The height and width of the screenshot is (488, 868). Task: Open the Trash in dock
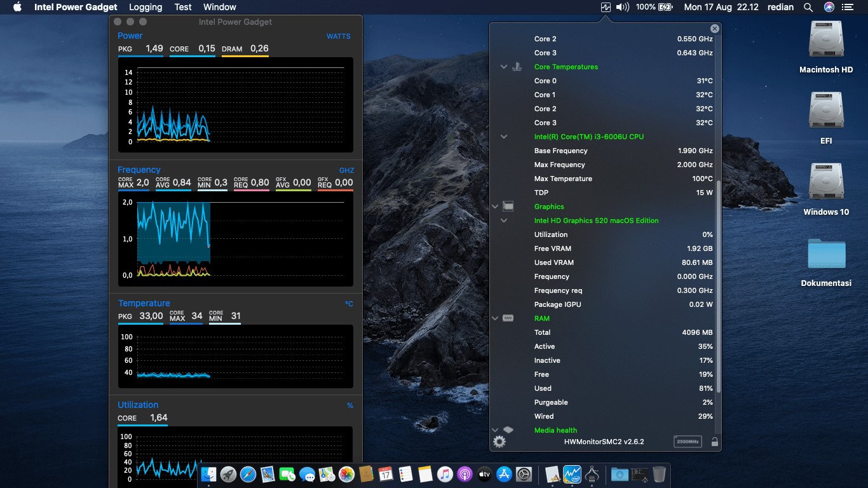point(659,474)
